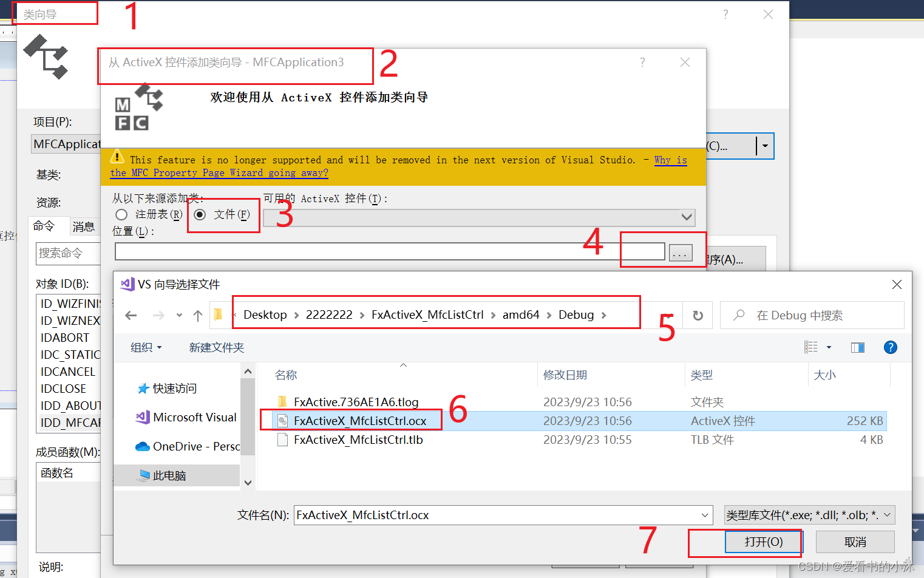Click the help button of Class Wizard
The height and width of the screenshot is (578, 924).
725,14
